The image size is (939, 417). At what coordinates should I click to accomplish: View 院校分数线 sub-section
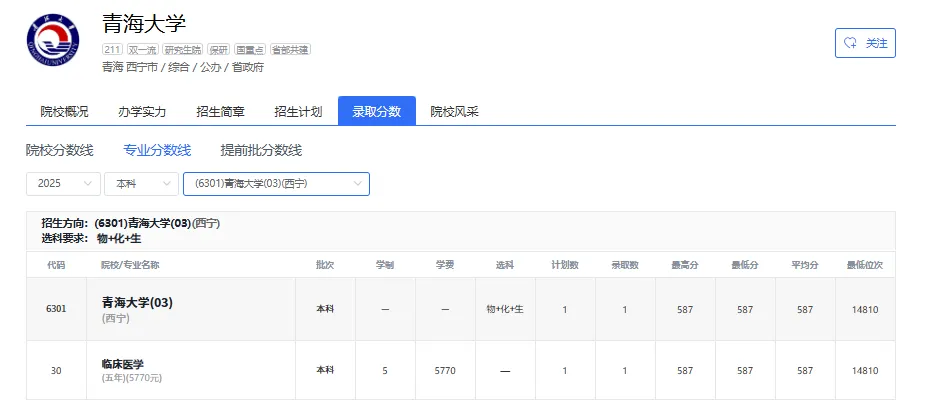[60, 150]
